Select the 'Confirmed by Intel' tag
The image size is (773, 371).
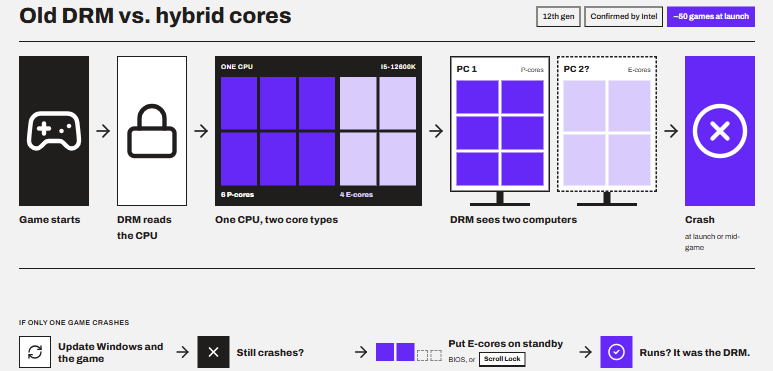coord(624,16)
